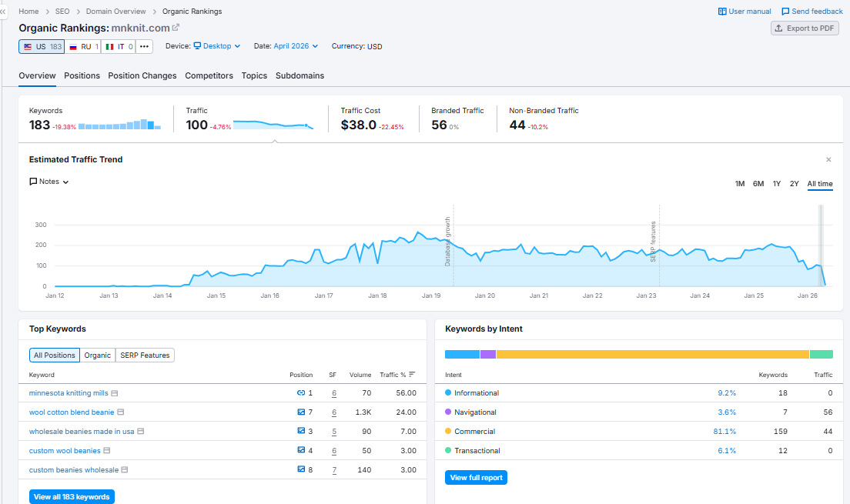Click SERP icon for custom beanies wholesale
The width and height of the screenshot is (850, 504).
[x=124, y=470]
